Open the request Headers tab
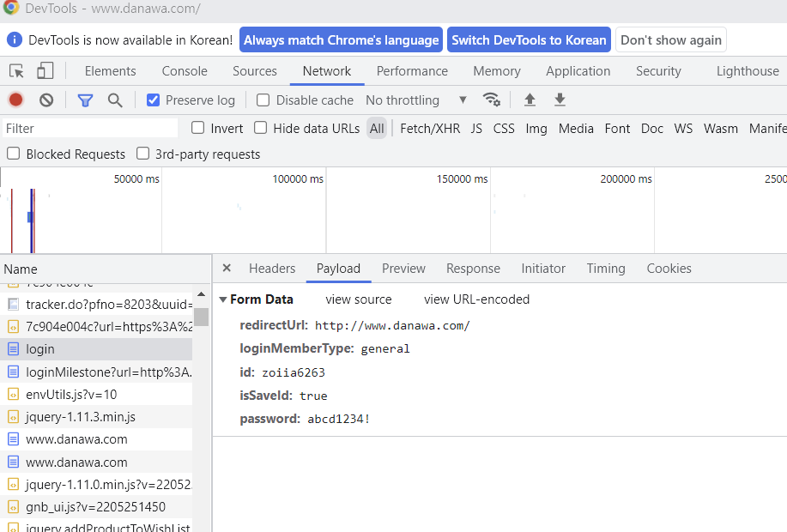Viewport: 787px width, 532px height. tap(272, 269)
